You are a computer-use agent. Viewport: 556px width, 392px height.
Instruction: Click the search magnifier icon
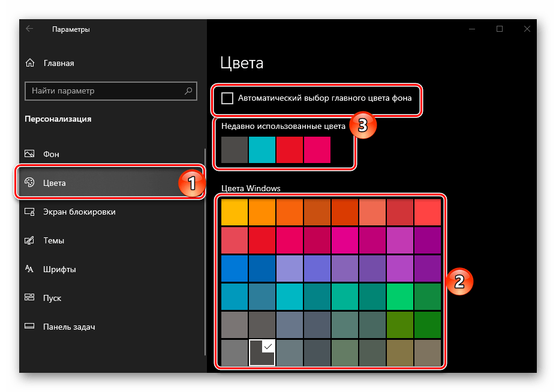click(188, 91)
